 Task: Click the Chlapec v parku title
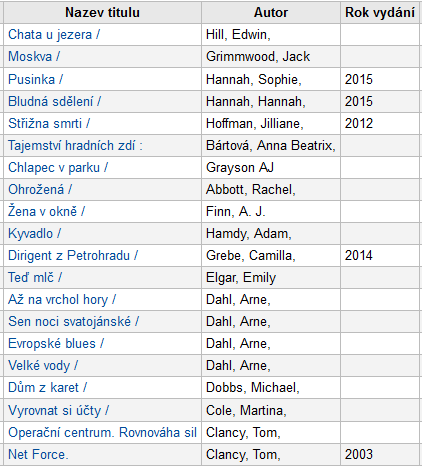[58, 168]
